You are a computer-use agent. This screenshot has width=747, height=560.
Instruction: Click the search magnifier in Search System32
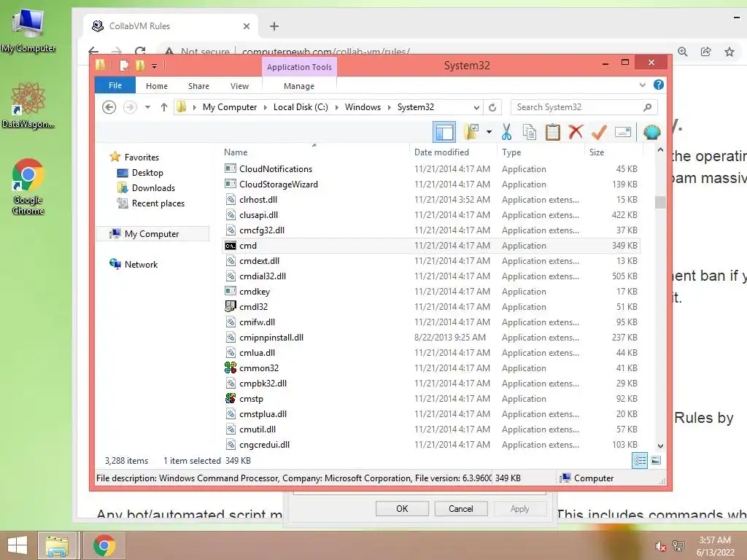(647, 107)
